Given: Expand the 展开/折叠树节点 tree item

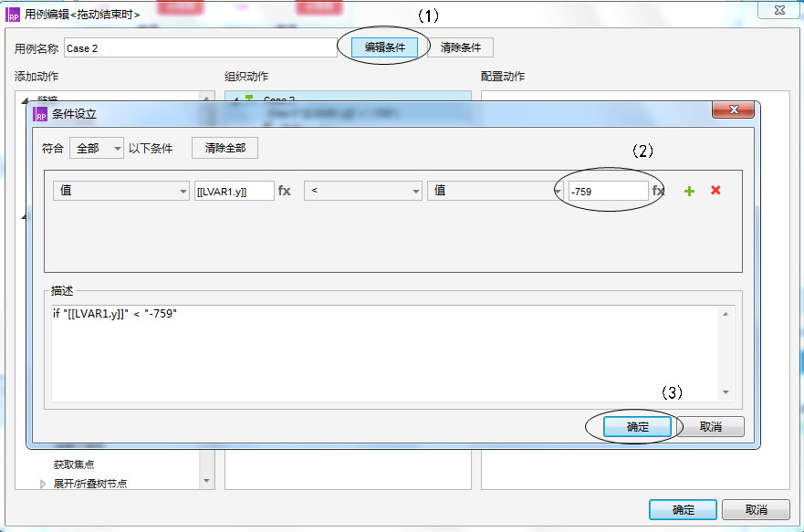Looking at the screenshot, I should click(43, 484).
